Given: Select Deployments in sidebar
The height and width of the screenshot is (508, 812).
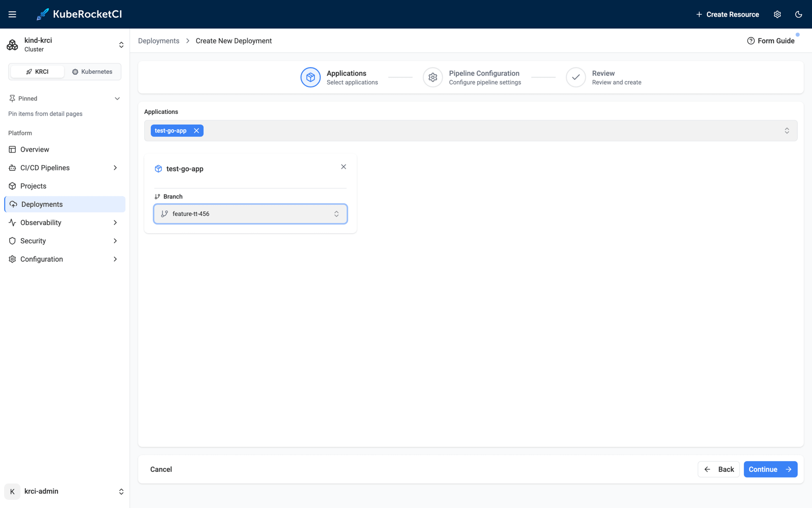Looking at the screenshot, I should (x=64, y=204).
